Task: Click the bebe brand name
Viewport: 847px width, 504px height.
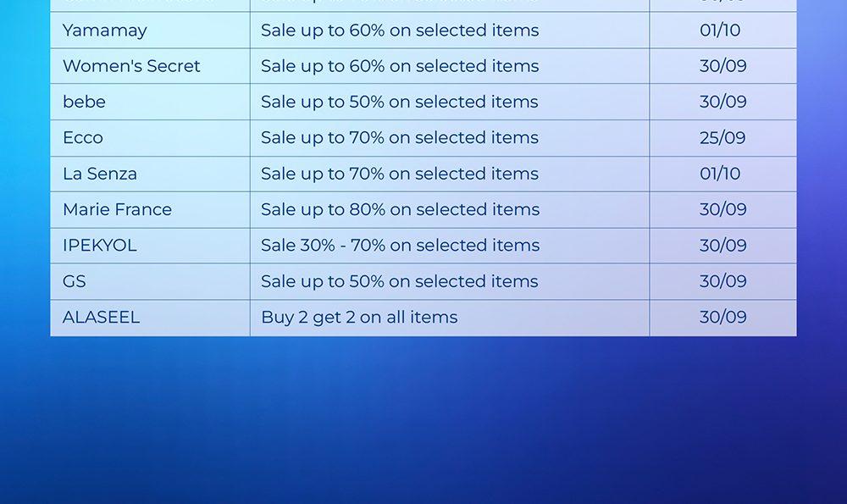Action: point(85,102)
